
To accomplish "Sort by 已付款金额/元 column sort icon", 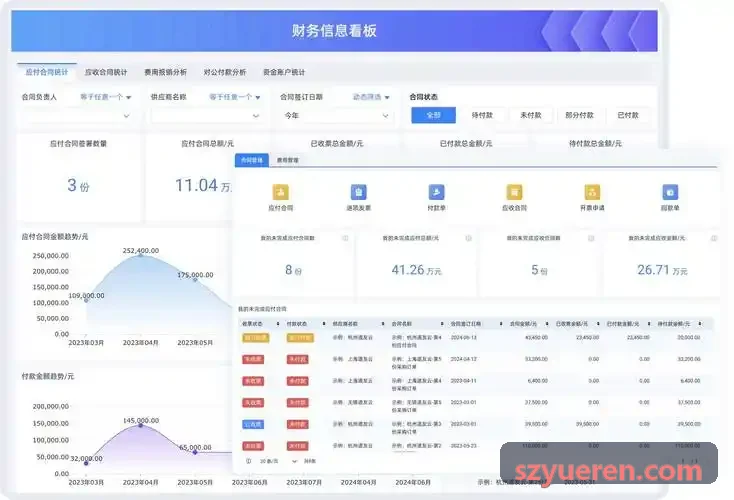I will (649, 324).
